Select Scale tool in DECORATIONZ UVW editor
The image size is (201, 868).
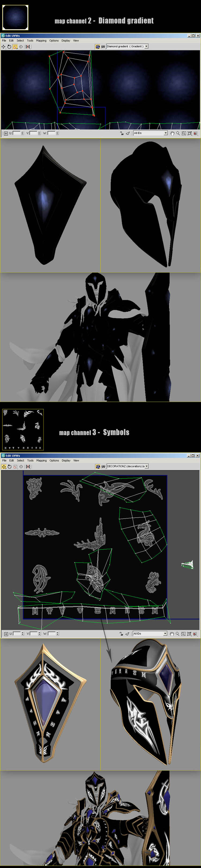click(x=15, y=467)
